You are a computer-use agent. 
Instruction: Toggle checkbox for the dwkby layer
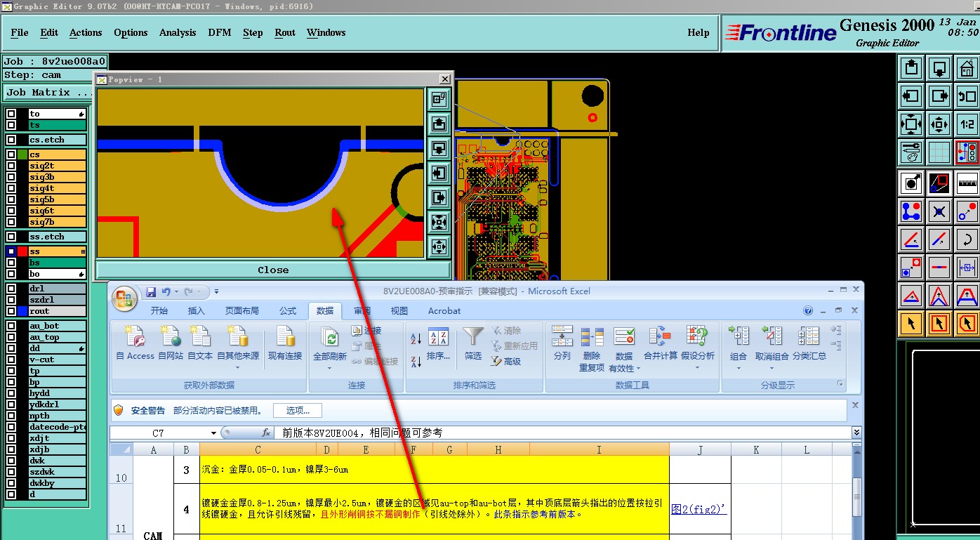(x=11, y=483)
